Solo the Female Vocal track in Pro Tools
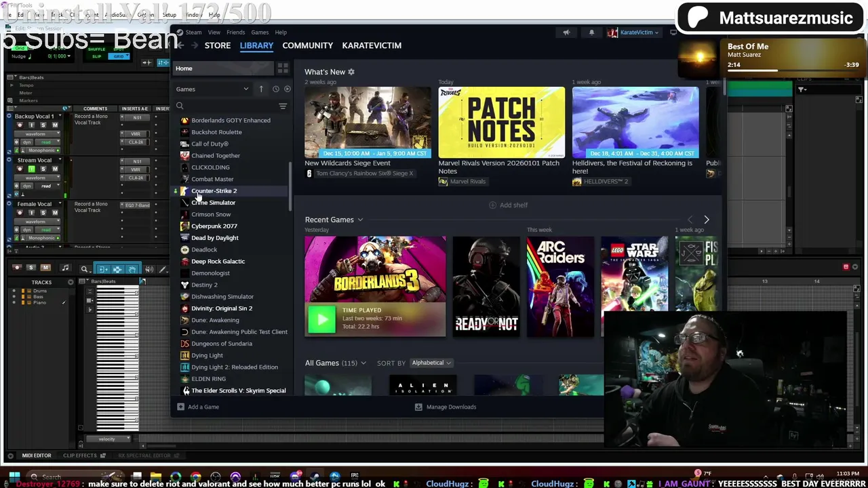Screen dimensions: 868x488 [43, 213]
